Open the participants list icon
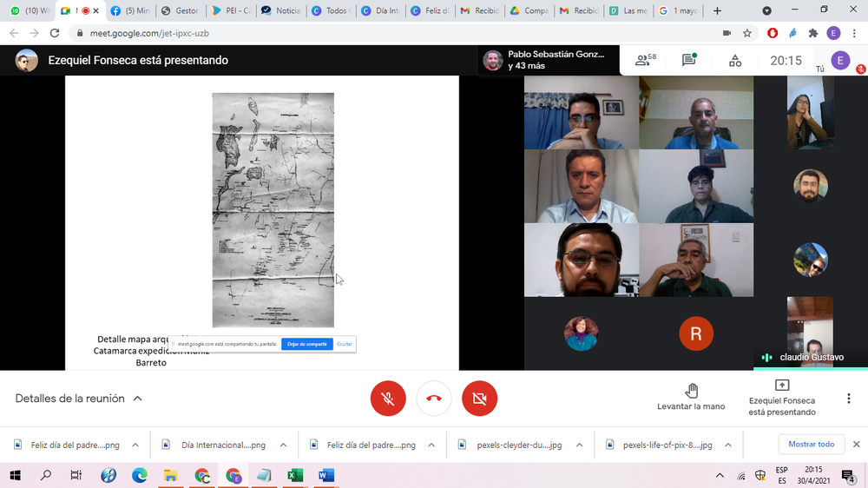This screenshot has width=868, height=488. [x=644, y=61]
